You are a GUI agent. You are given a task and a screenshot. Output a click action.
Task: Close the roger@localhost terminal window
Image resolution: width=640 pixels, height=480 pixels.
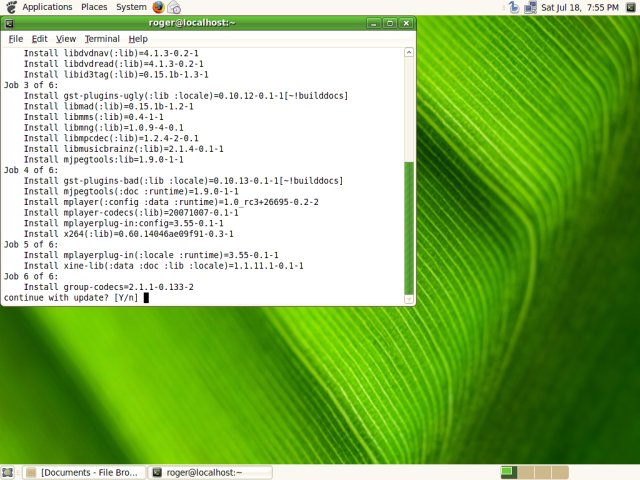(406, 23)
